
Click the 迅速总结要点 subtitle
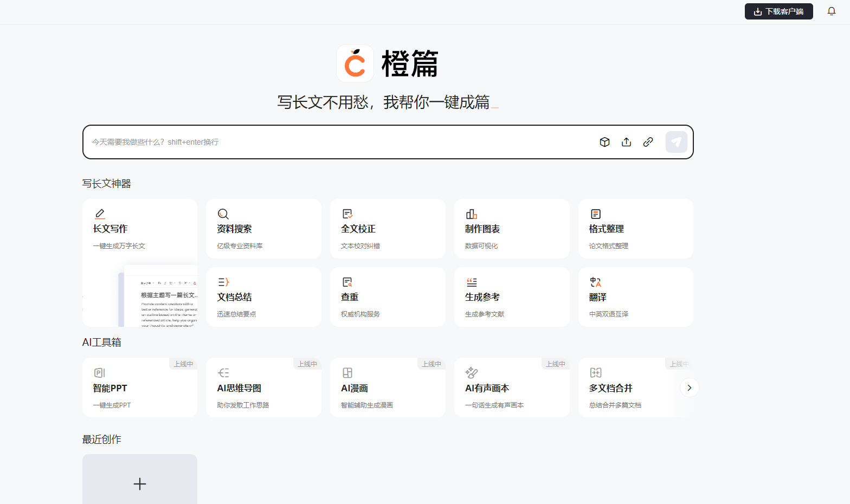[x=237, y=314]
